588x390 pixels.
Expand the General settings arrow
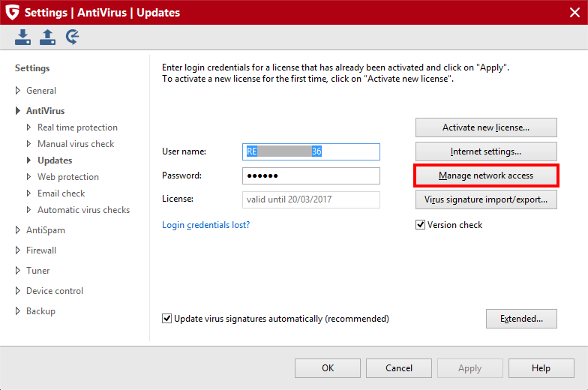[x=18, y=90]
